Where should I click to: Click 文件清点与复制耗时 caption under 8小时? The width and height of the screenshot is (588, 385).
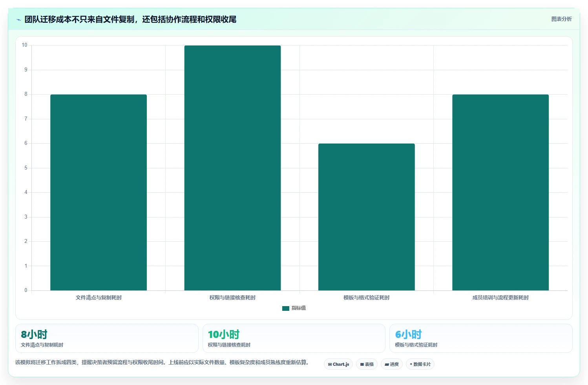tap(42, 345)
